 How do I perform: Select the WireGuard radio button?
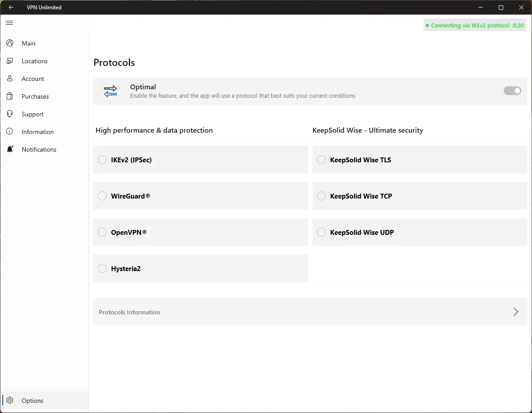(x=102, y=196)
